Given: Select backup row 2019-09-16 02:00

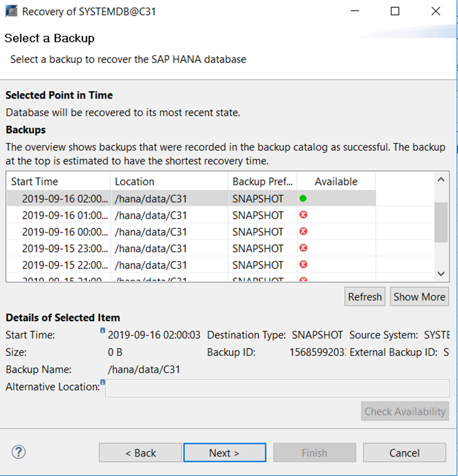Looking at the screenshot, I should (x=191, y=198).
